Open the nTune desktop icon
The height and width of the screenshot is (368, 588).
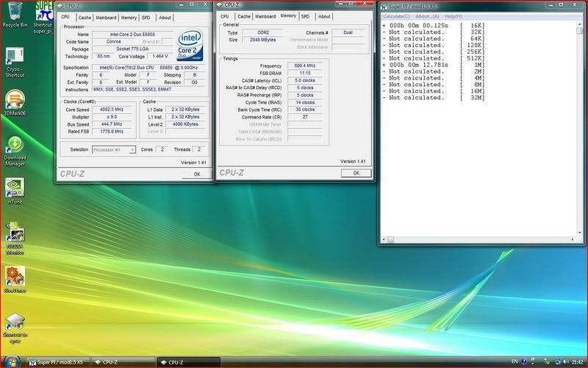[15, 191]
